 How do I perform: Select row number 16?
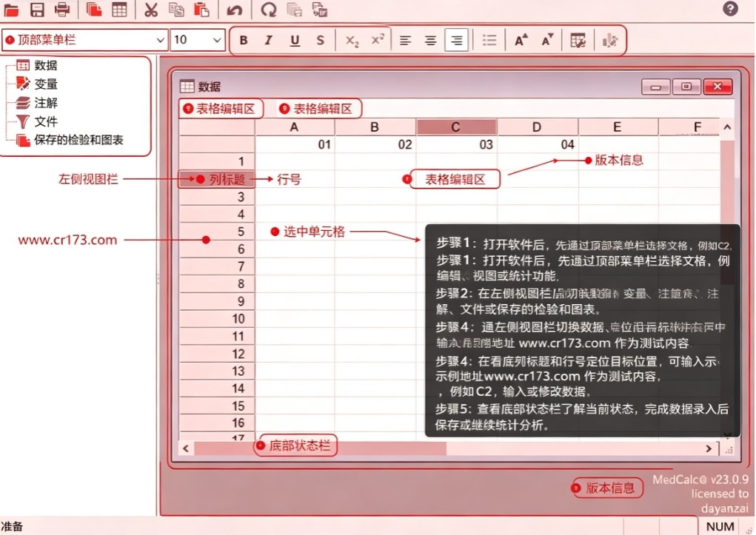[x=217, y=423]
